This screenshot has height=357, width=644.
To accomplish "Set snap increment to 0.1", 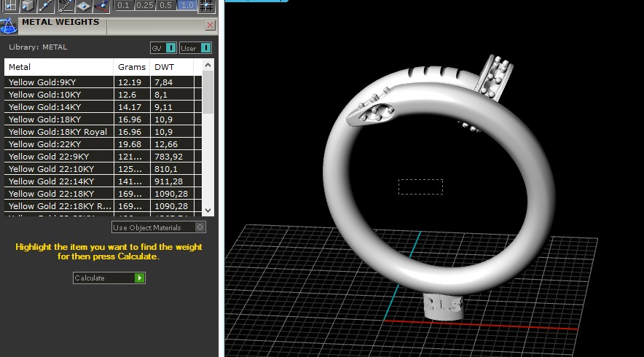I will click(123, 5).
